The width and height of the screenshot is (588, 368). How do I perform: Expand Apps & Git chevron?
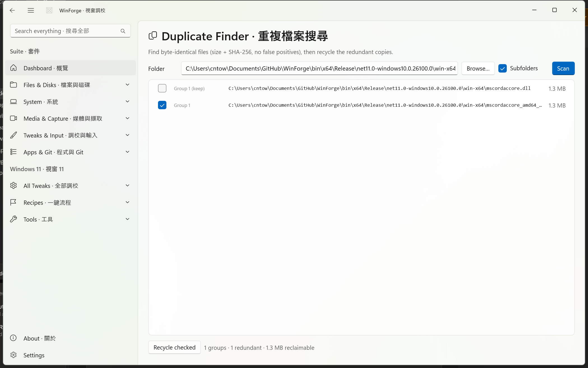(x=127, y=152)
